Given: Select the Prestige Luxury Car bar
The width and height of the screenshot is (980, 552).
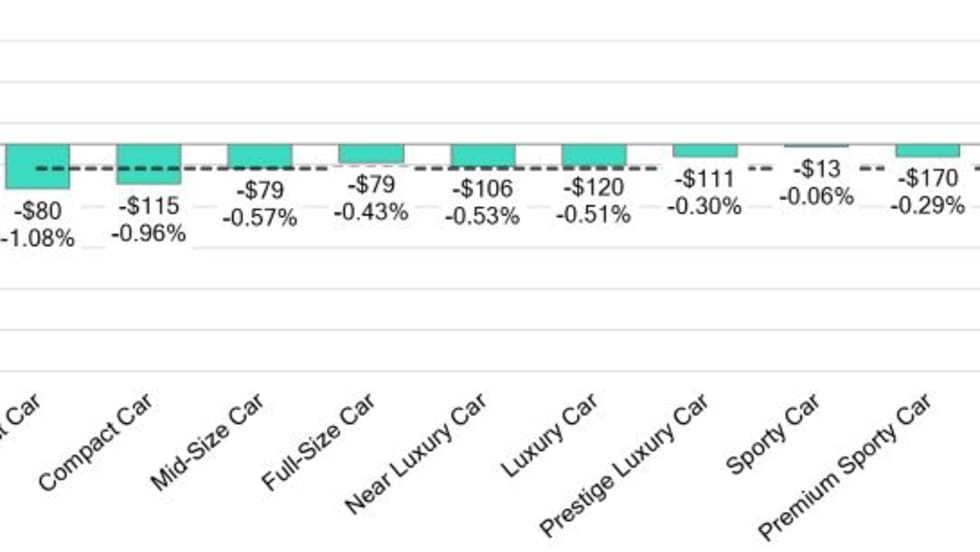Looking at the screenshot, I should [x=705, y=151].
